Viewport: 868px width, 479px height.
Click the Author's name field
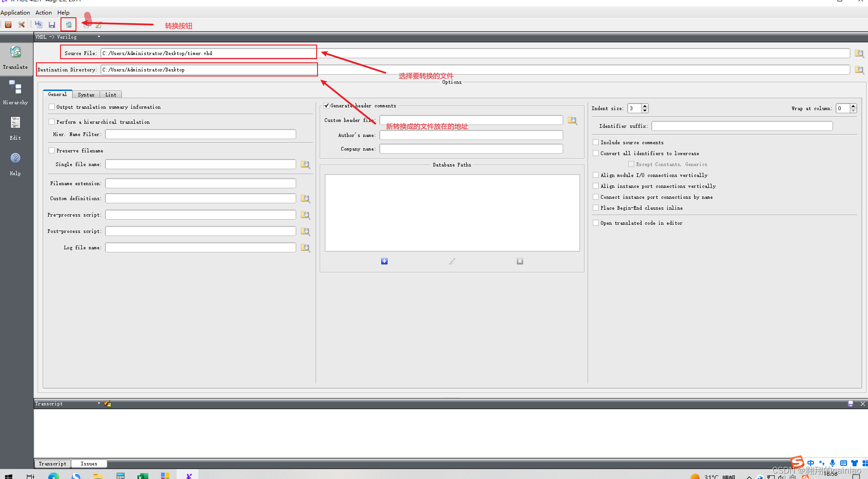tap(471, 135)
